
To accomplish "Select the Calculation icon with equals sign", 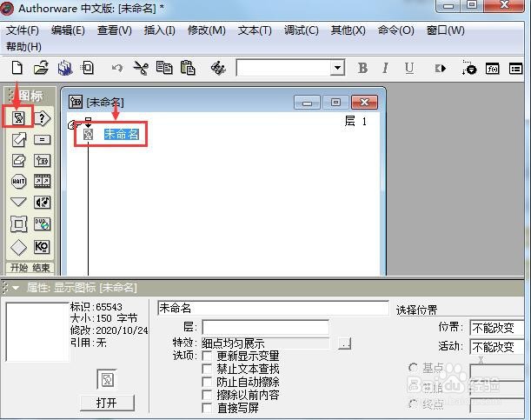I will click(42, 139).
